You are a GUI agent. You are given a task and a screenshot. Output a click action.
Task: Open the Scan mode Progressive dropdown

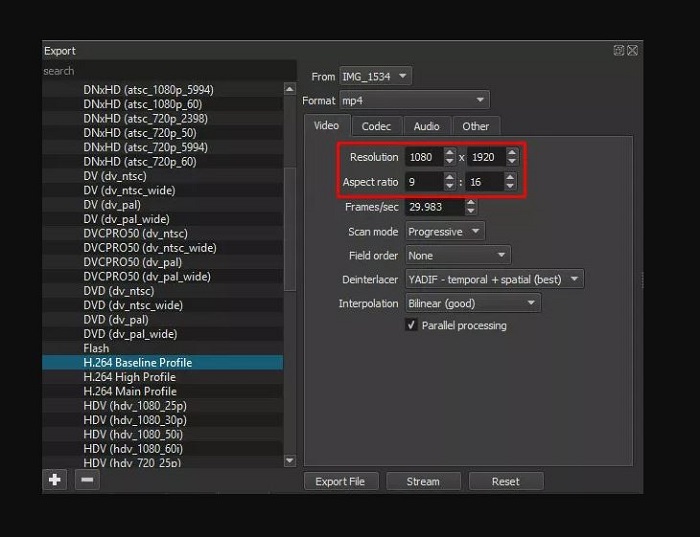pyautogui.click(x=444, y=231)
